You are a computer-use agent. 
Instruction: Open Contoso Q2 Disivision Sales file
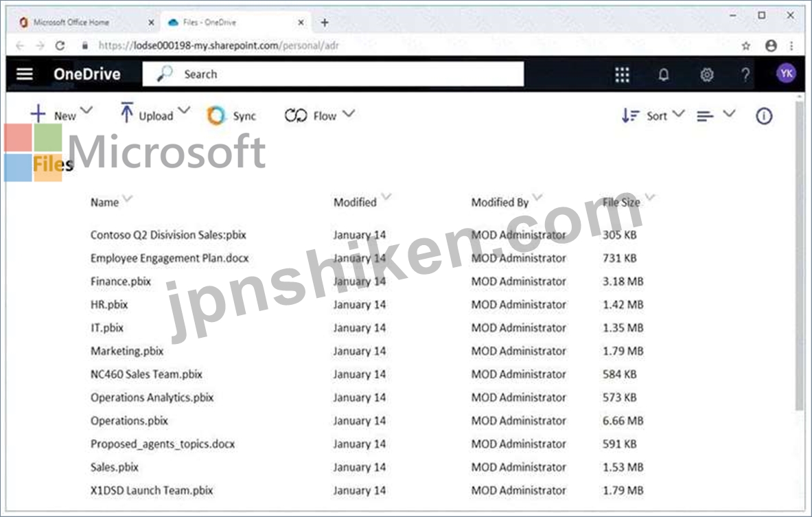[168, 235]
